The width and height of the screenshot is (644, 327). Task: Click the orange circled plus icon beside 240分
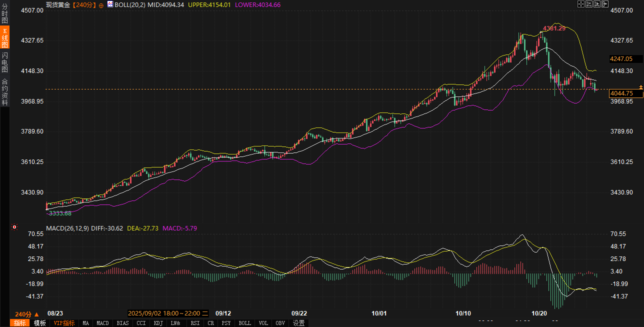(x=101, y=4)
